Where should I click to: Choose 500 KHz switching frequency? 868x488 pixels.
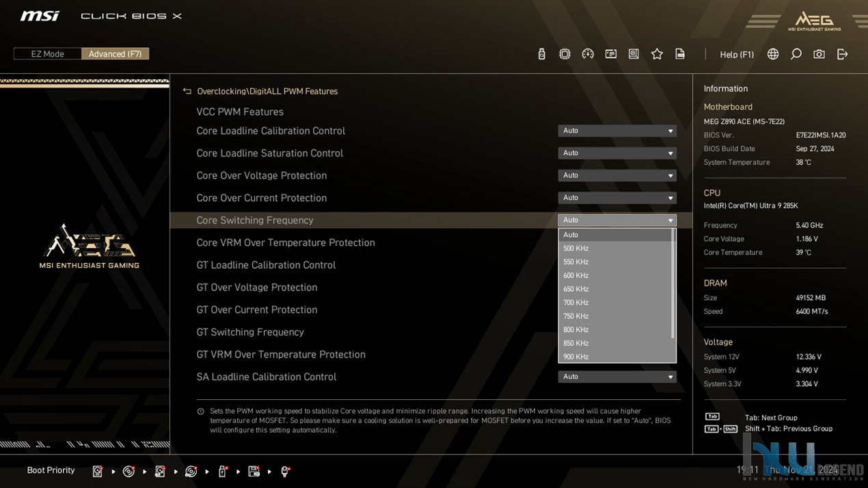pos(615,248)
